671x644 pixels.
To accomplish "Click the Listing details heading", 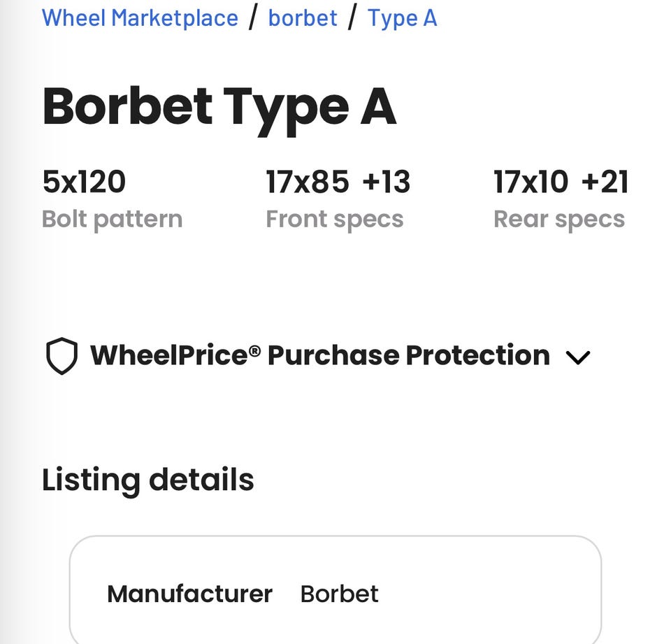I will coord(147,480).
